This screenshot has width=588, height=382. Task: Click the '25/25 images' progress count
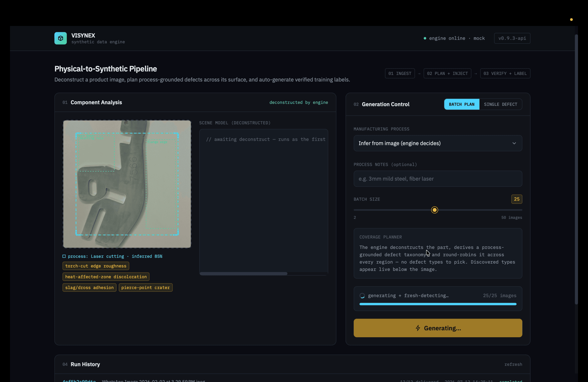pyautogui.click(x=500, y=296)
